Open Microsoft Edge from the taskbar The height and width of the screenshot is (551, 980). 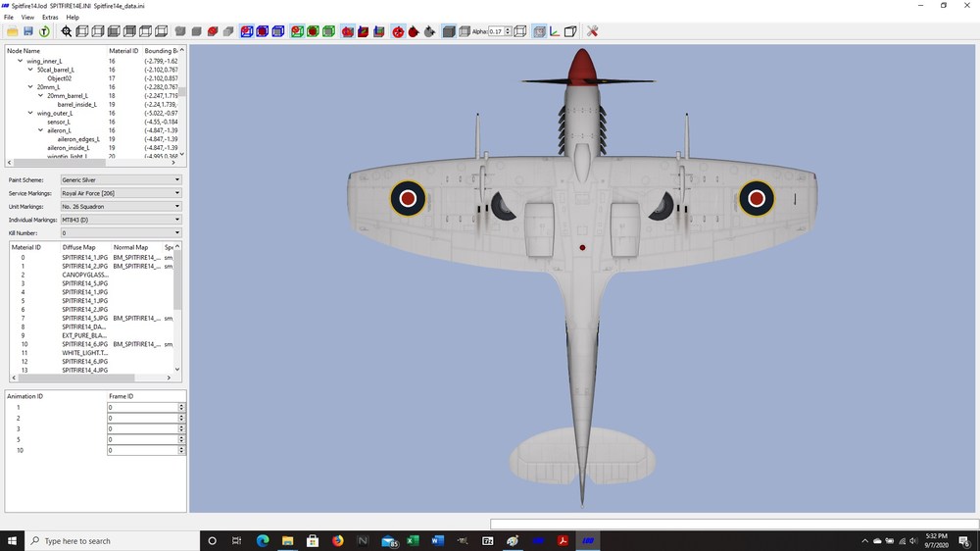pos(263,540)
